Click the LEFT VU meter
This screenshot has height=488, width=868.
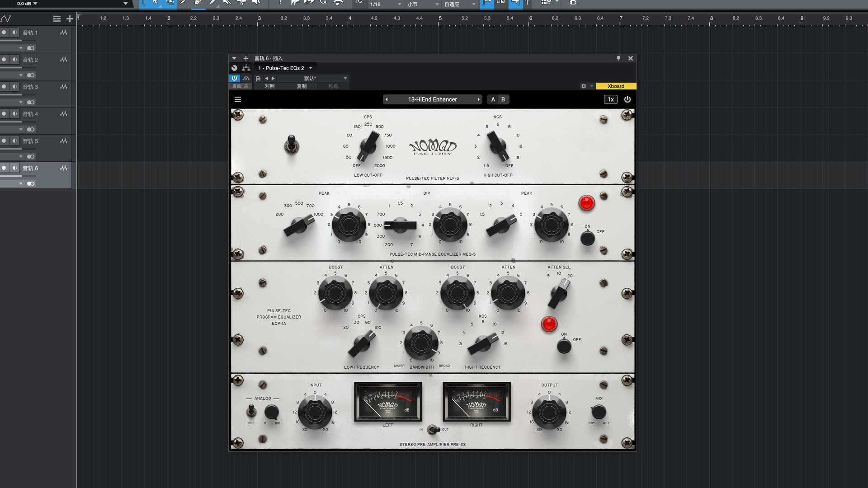[388, 402]
